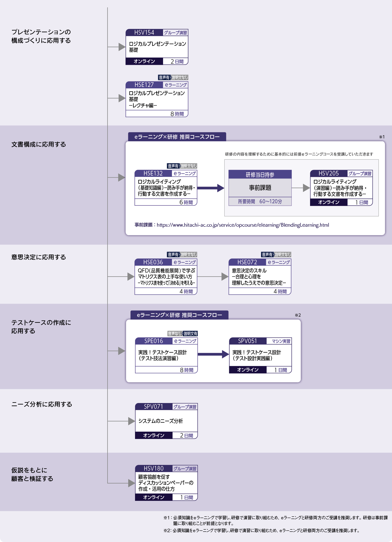The height and width of the screenshot is (542, 392).
Task: Click the ※1 footnote text at bottom
Action: click(x=276, y=520)
